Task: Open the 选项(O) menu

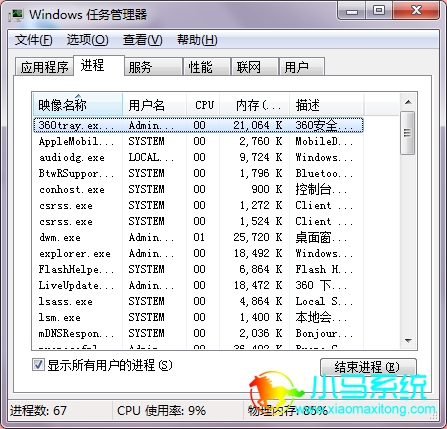Action: [87, 40]
